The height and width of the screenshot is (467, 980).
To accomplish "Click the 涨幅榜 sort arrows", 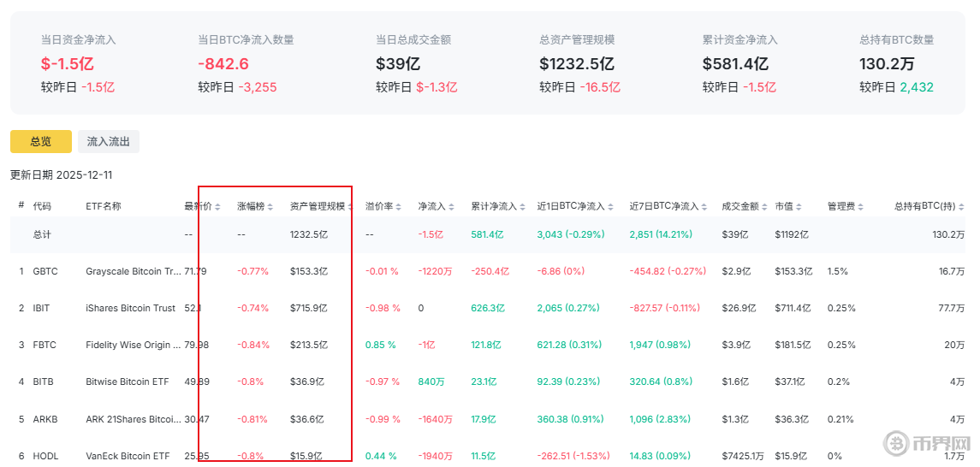I will coord(270,207).
